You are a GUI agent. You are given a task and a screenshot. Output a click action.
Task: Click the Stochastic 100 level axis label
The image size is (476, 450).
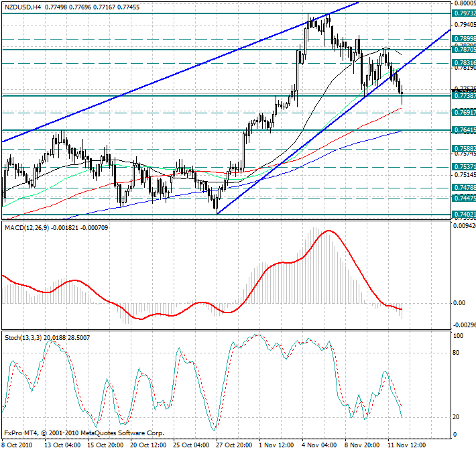(x=458, y=336)
